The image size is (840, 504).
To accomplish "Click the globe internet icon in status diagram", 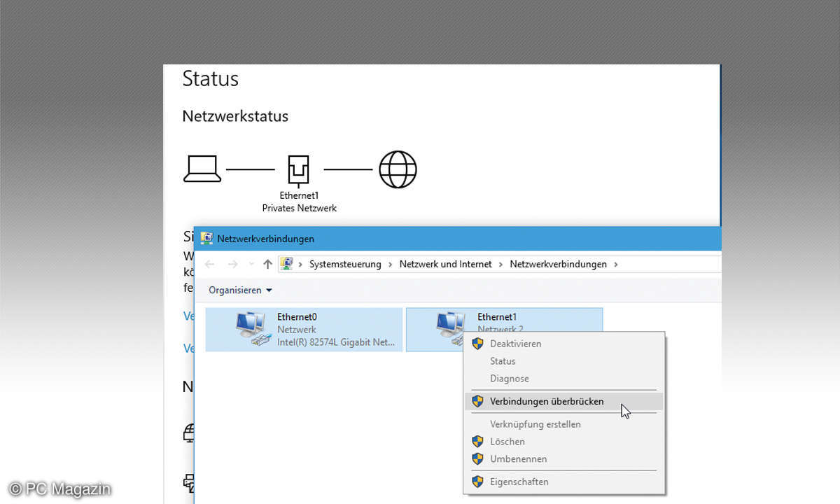I will pos(398,169).
